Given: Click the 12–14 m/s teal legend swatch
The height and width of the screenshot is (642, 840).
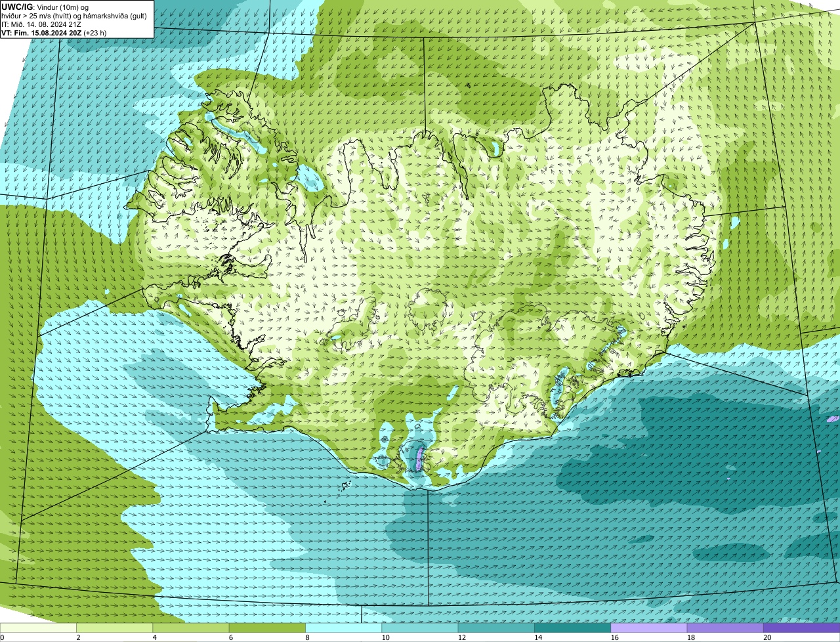Looking at the screenshot, I should pyautogui.click(x=496, y=628).
